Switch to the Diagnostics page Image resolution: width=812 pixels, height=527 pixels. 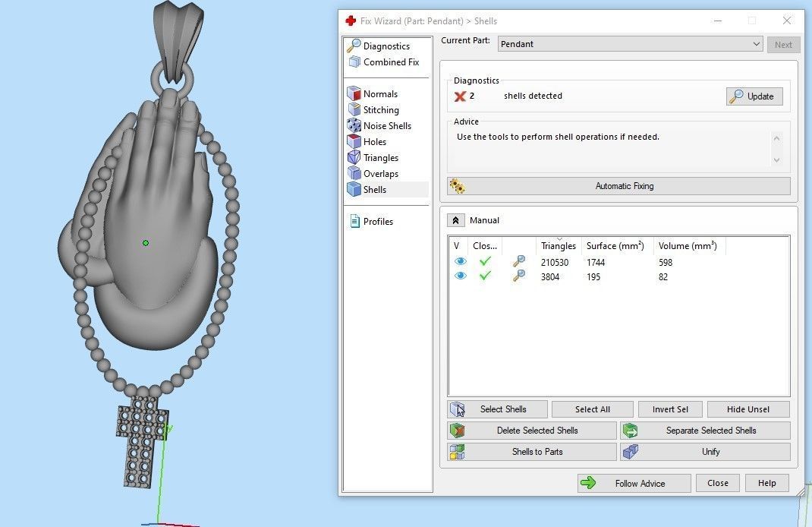point(386,46)
